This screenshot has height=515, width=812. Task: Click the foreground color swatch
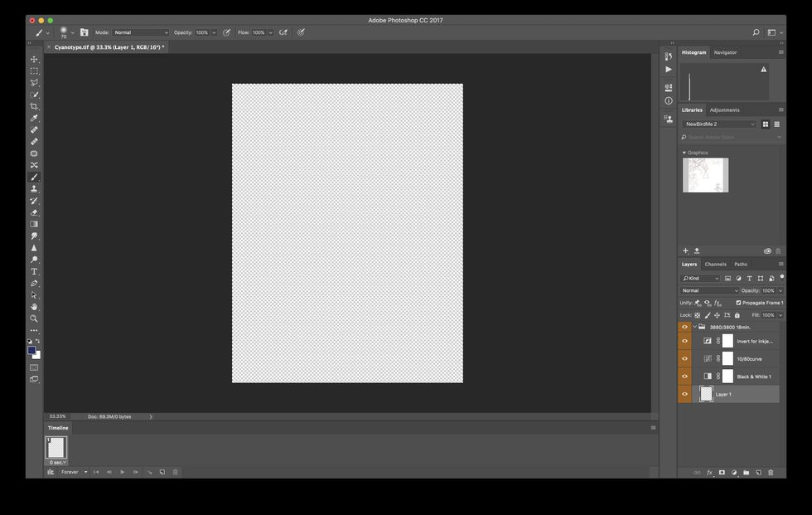click(x=31, y=349)
